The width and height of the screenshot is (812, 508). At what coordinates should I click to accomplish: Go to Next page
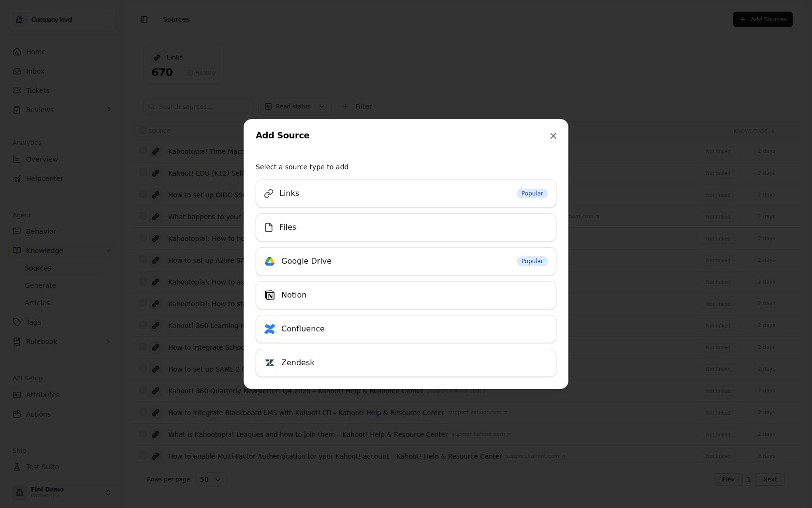[769, 479]
